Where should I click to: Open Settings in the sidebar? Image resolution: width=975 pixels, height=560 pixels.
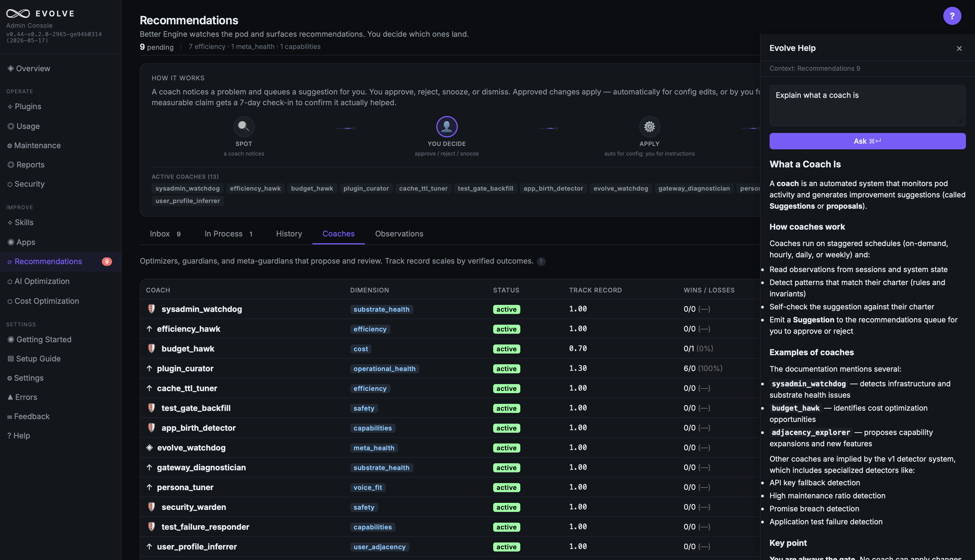(61, 378)
